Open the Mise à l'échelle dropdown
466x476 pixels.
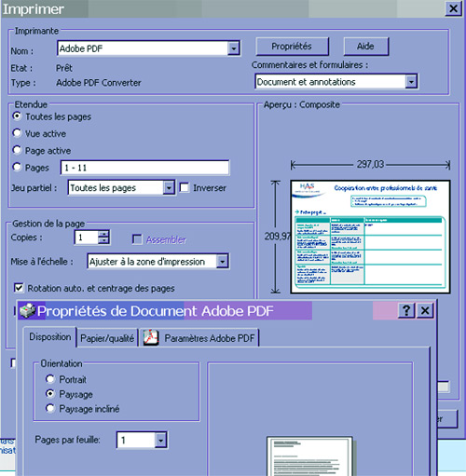coord(223,262)
